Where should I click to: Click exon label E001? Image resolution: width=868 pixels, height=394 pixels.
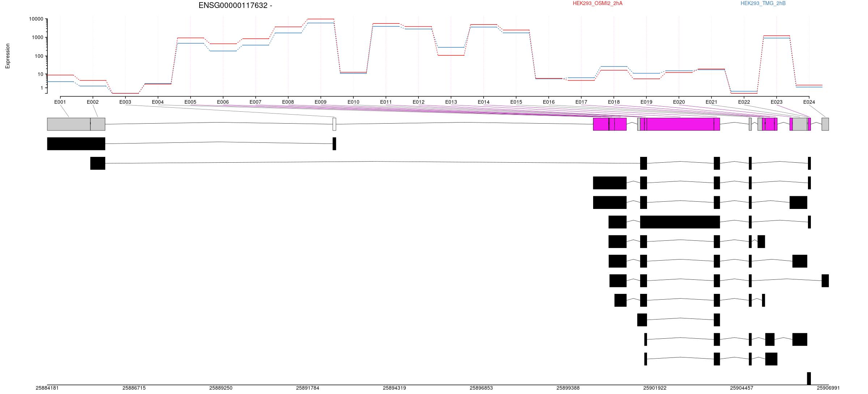point(60,102)
